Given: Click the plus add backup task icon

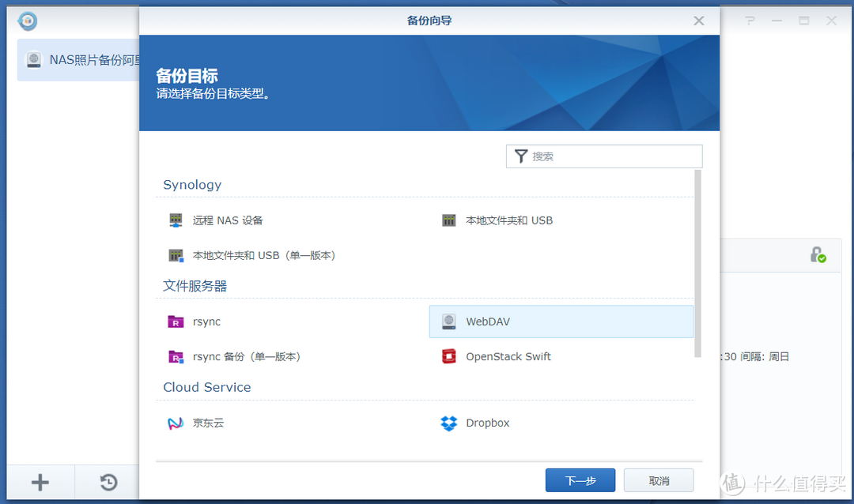Looking at the screenshot, I should [40, 482].
